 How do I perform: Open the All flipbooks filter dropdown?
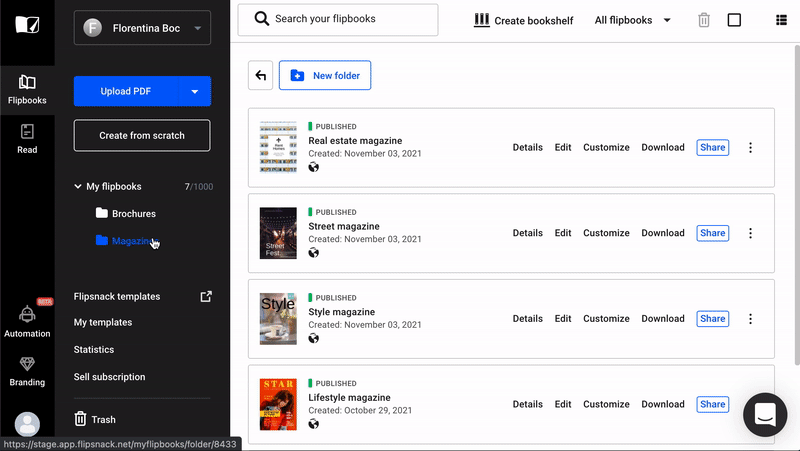pyautogui.click(x=633, y=20)
